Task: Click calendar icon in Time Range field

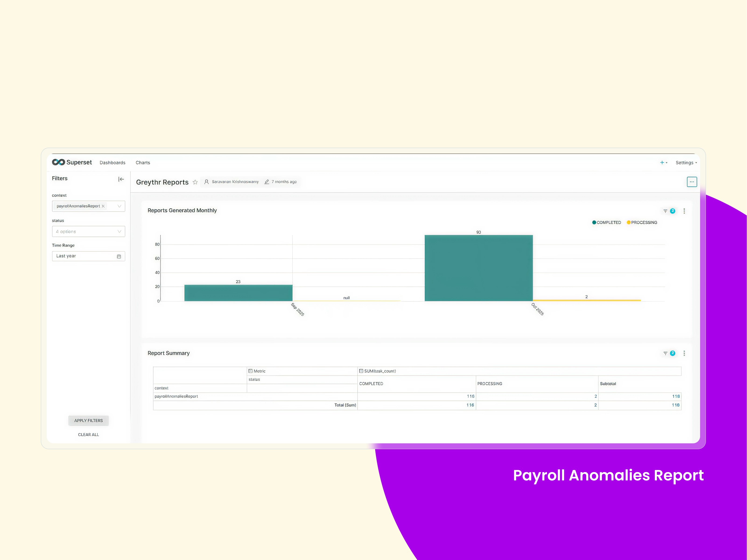Action: tap(119, 256)
